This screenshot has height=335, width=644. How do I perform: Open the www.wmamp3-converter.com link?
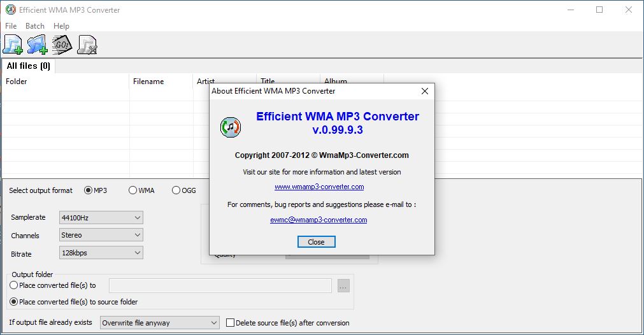click(x=319, y=187)
